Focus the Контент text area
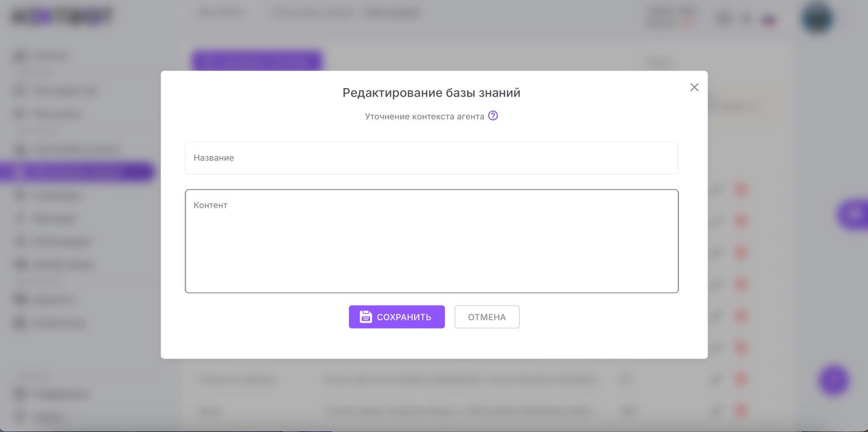This screenshot has height=432, width=868. (432, 241)
